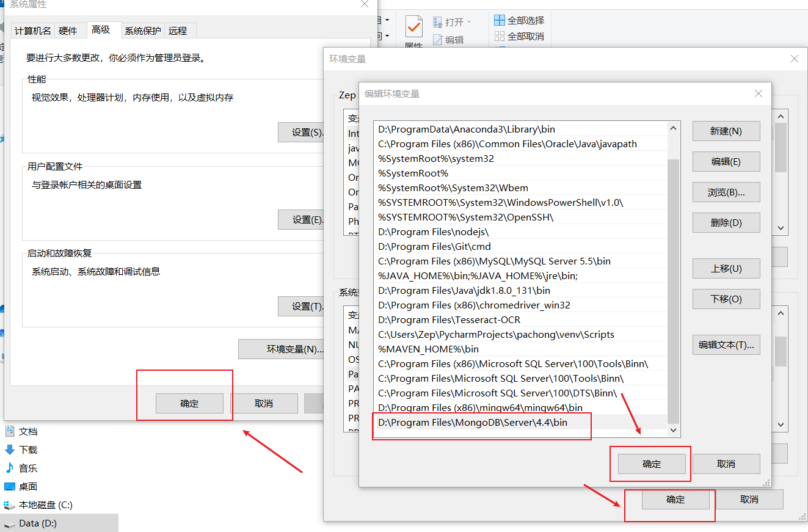This screenshot has width=808, height=532.
Task: Click 浏览(B)... button
Action: tap(726, 192)
